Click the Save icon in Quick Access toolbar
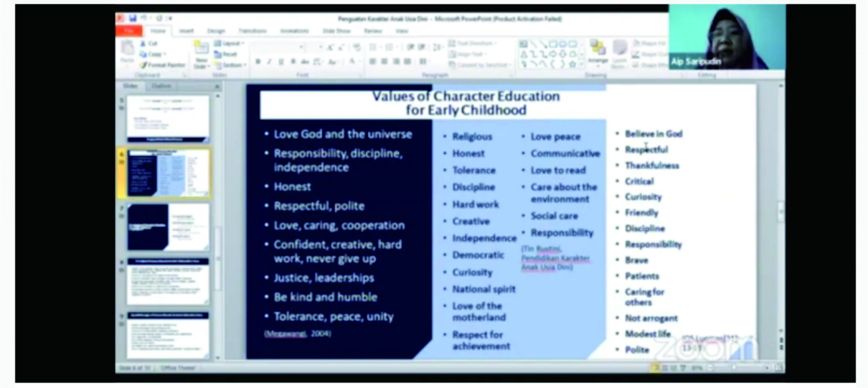868x388 pixels. (x=132, y=18)
